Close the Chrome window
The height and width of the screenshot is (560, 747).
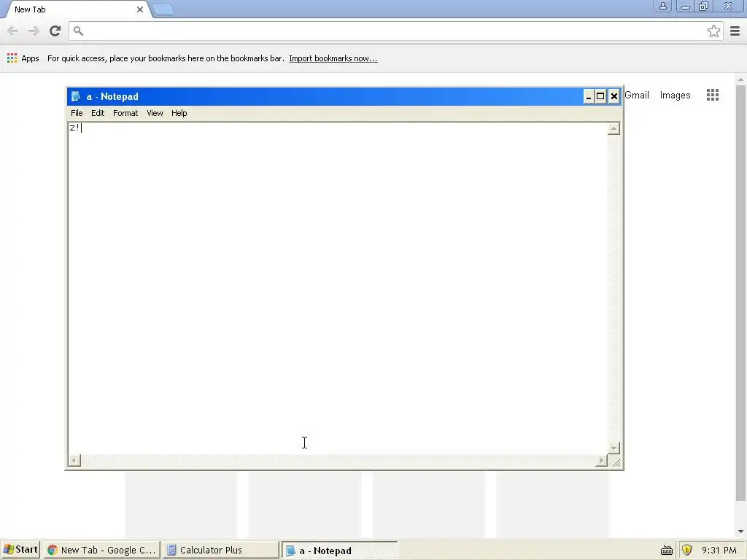pos(729,6)
